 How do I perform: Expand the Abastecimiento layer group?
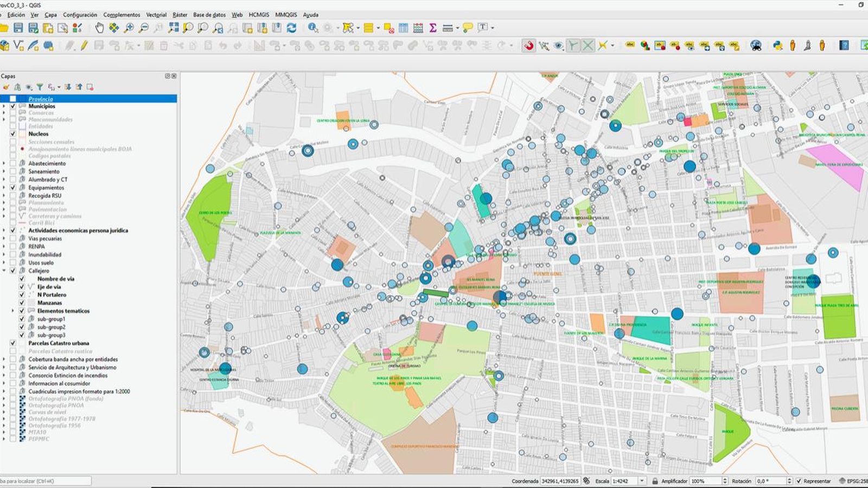pos(4,163)
